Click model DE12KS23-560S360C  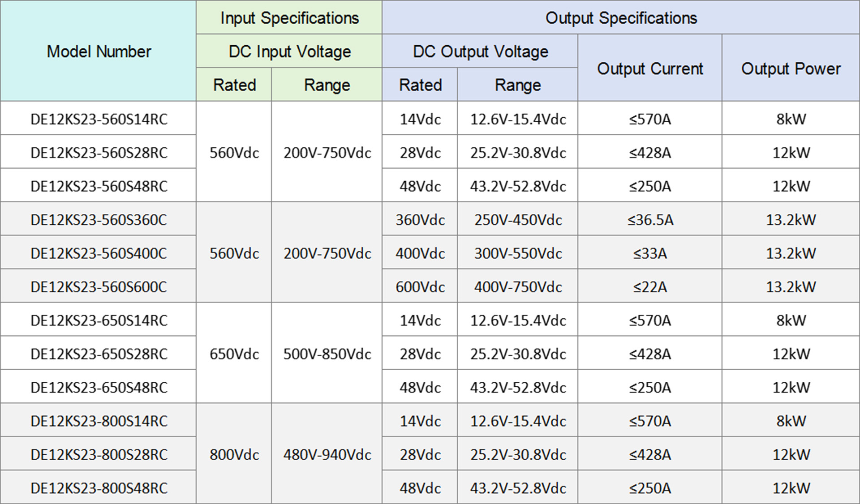(99, 220)
